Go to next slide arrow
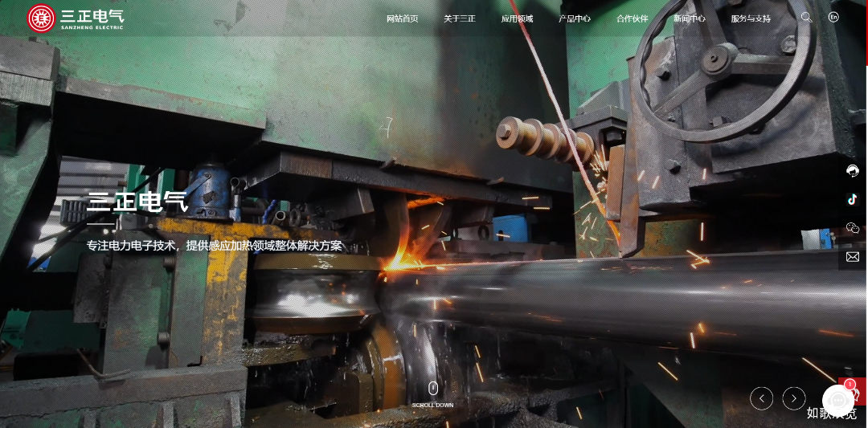This screenshot has width=868, height=428. (794, 398)
